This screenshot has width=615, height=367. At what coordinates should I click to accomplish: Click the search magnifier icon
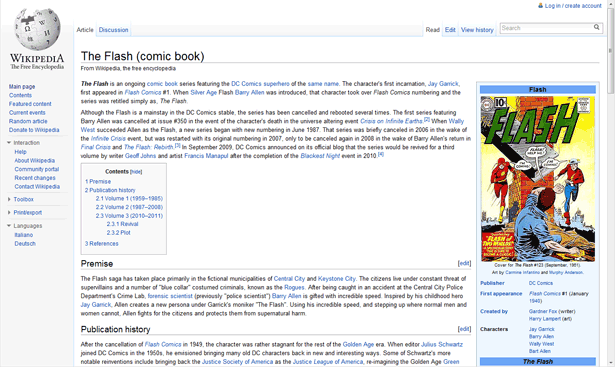(596, 27)
